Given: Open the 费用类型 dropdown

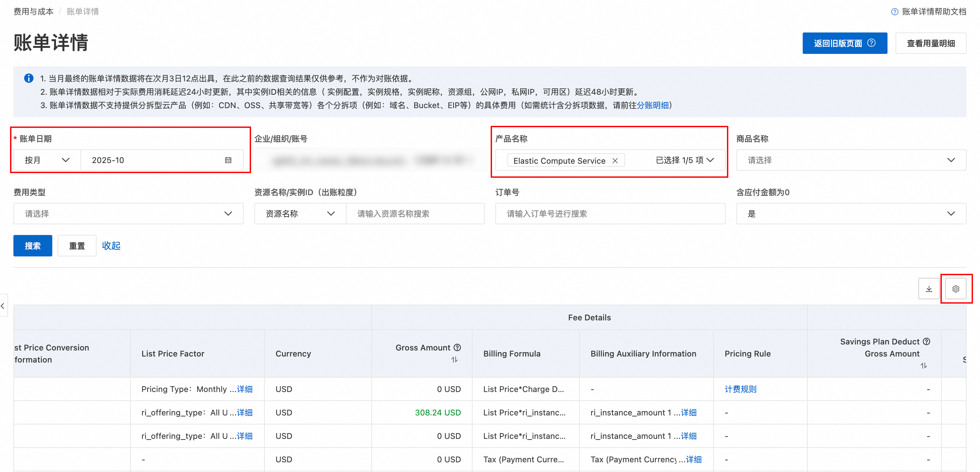Looking at the screenshot, I should tap(128, 214).
